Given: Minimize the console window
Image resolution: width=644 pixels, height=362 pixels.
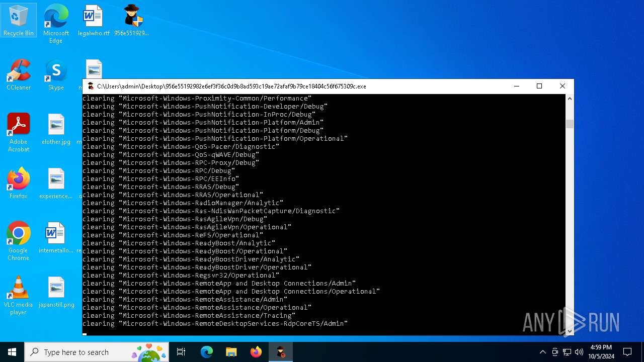Looking at the screenshot, I should coord(516,86).
